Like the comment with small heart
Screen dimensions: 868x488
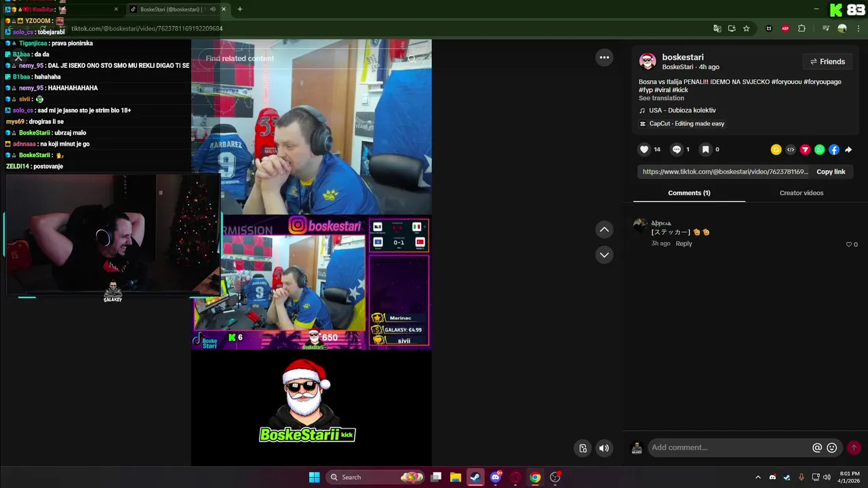click(848, 245)
